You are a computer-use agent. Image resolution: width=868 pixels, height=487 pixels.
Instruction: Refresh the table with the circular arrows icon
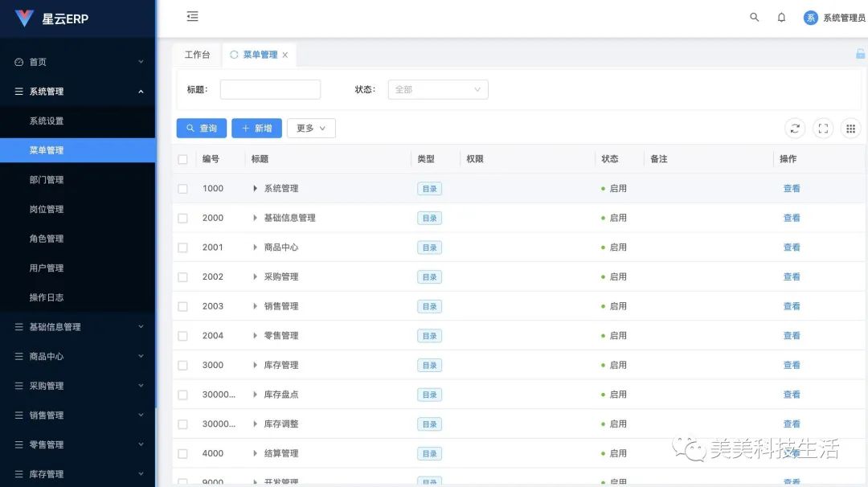795,128
